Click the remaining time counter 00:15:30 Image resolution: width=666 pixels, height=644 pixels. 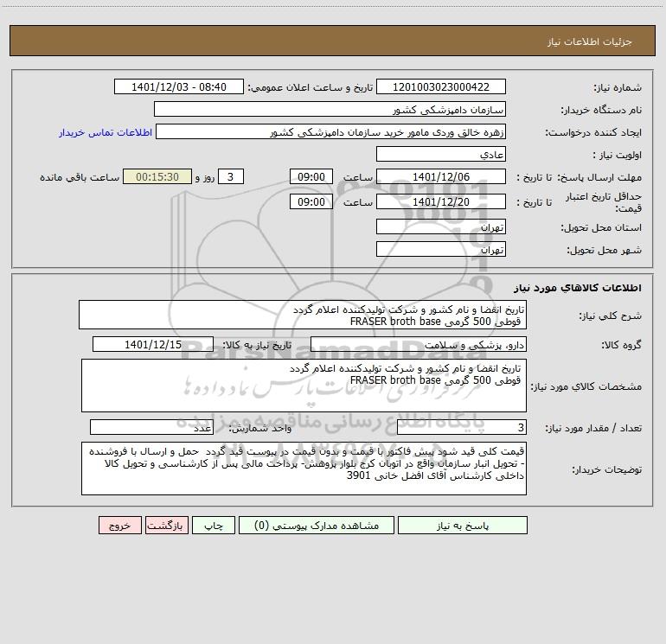point(157,176)
